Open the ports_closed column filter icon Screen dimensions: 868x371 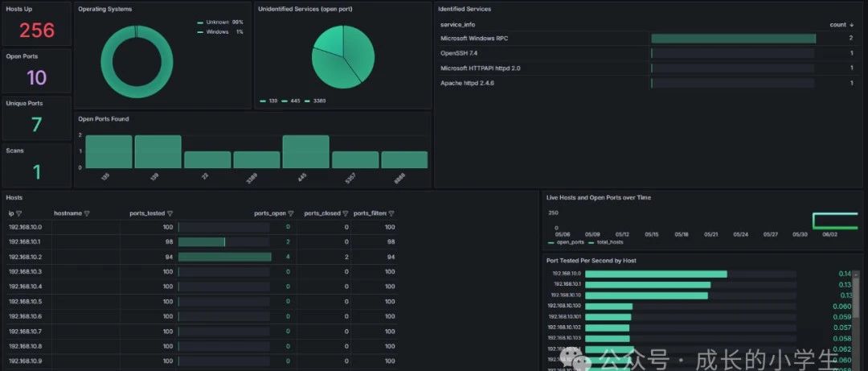[x=346, y=213]
